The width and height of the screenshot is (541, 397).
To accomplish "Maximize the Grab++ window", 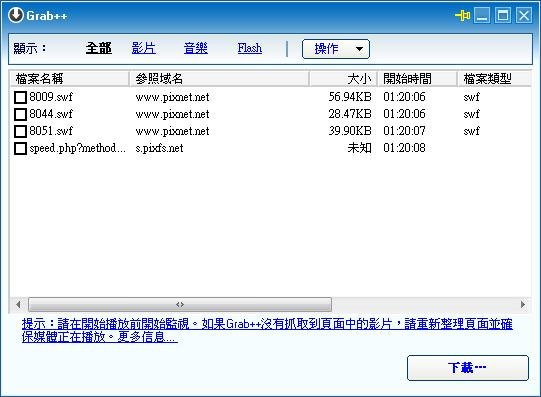I will [503, 16].
